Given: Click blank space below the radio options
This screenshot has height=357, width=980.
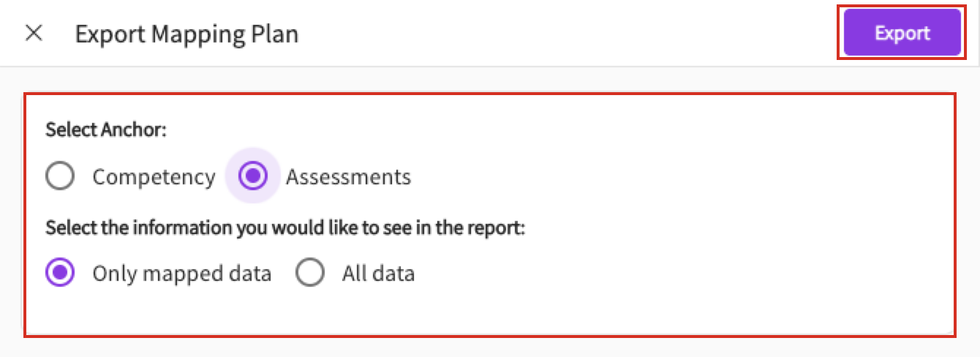Looking at the screenshot, I should 490,311.
